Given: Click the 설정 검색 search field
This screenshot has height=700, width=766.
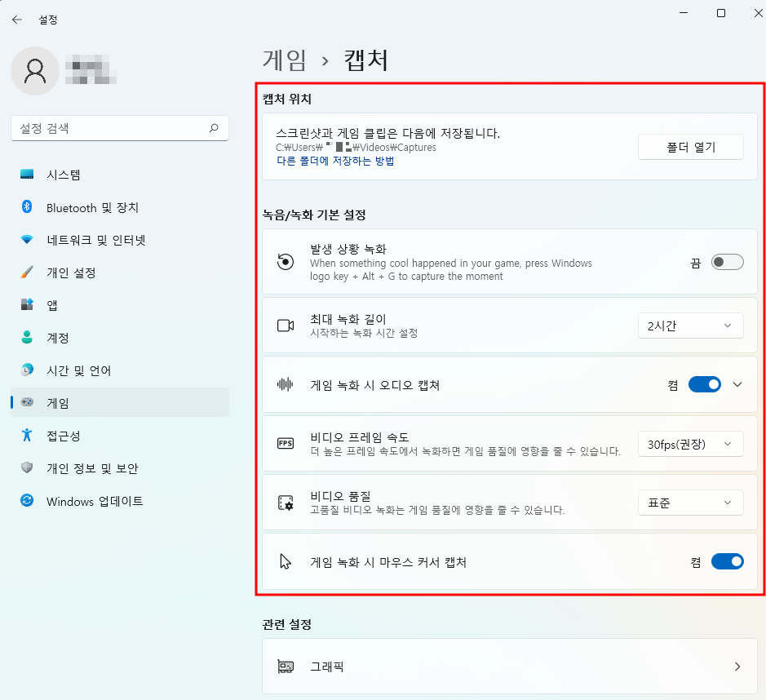Looking at the screenshot, I should [x=120, y=128].
